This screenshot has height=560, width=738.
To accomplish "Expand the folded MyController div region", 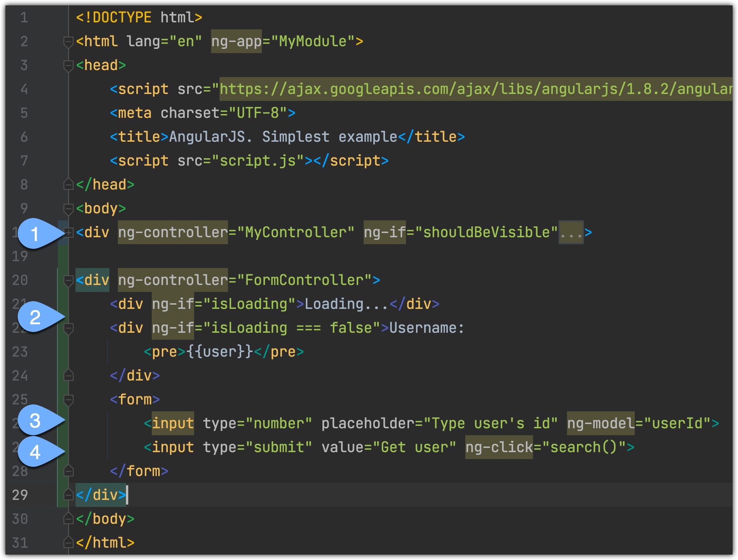I will click(68, 233).
